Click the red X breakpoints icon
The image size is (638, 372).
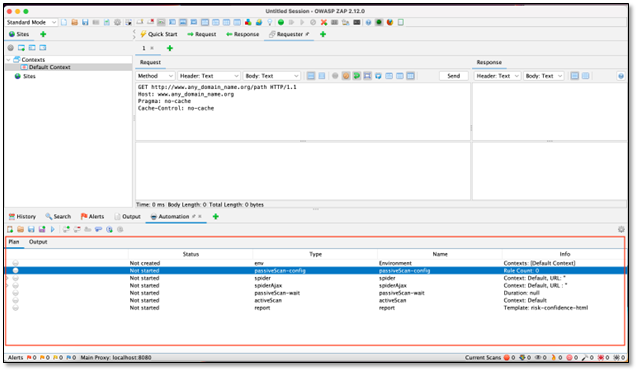click(x=324, y=22)
